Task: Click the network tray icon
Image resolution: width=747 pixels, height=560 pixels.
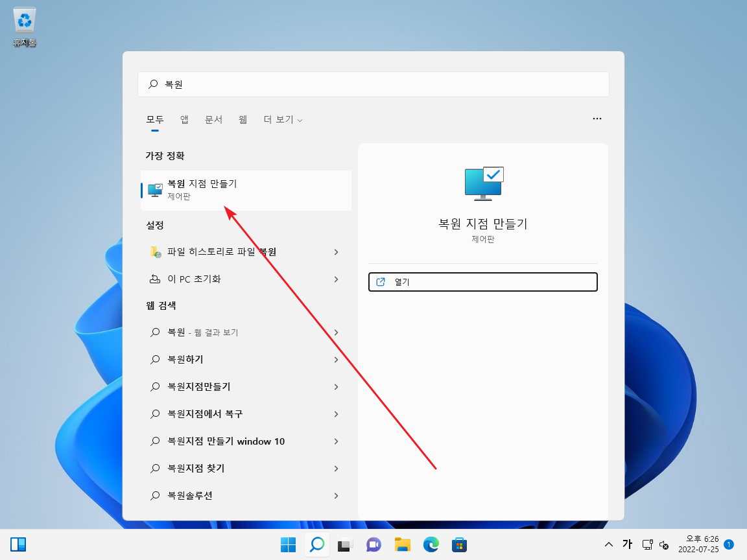Action: (647, 544)
